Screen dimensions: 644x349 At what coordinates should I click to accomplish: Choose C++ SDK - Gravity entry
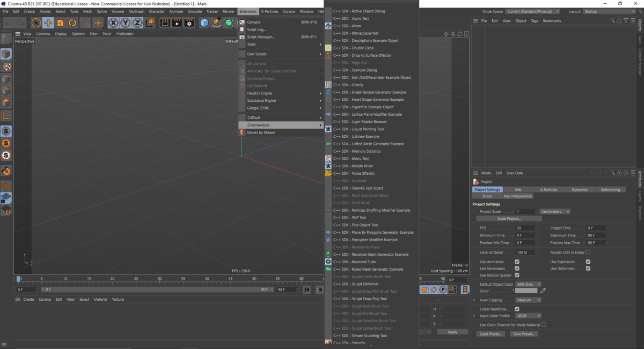coord(370,85)
